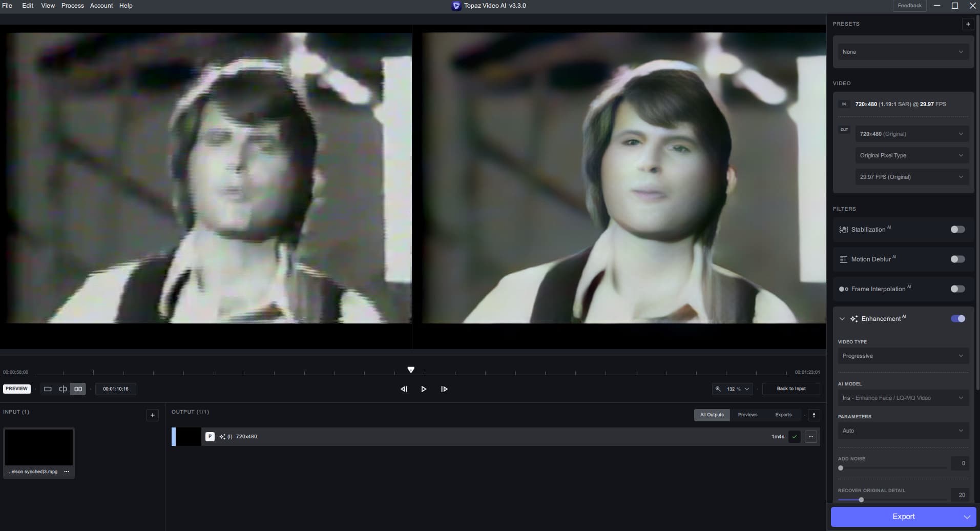Screen dimensions: 980x531
Task: Enable Frame Interpolation toggle
Action: pos(957,289)
